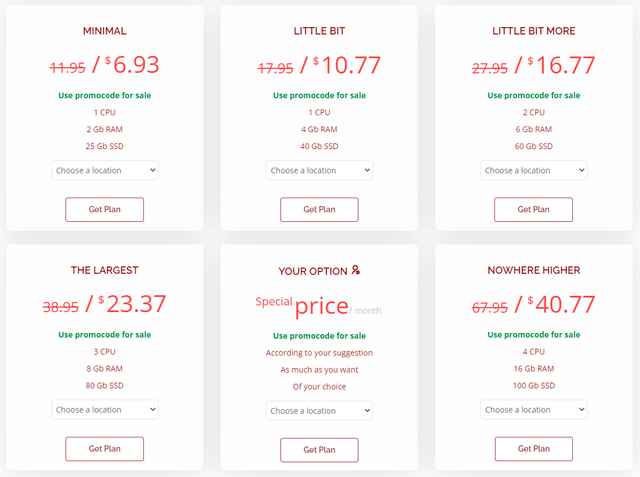Open location dropdown in LITTLE BIT MORE plan
The image size is (640, 477).
coord(534,170)
